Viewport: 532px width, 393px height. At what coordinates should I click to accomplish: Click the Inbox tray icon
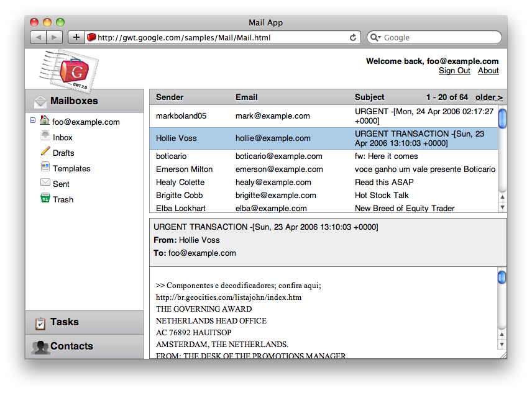pyautogui.click(x=45, y=136)
